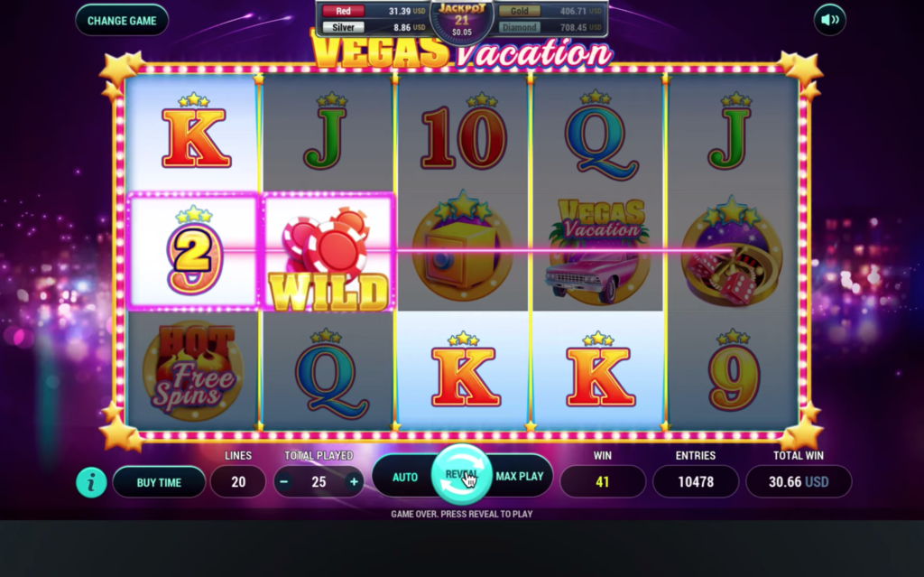
Task: Click the Change Game button
Action: (122, 21)
